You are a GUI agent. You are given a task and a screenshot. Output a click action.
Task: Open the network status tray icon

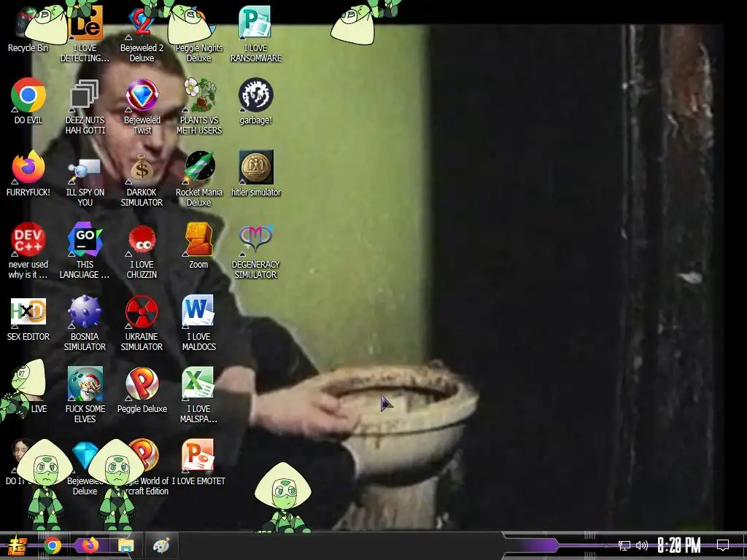624,545
